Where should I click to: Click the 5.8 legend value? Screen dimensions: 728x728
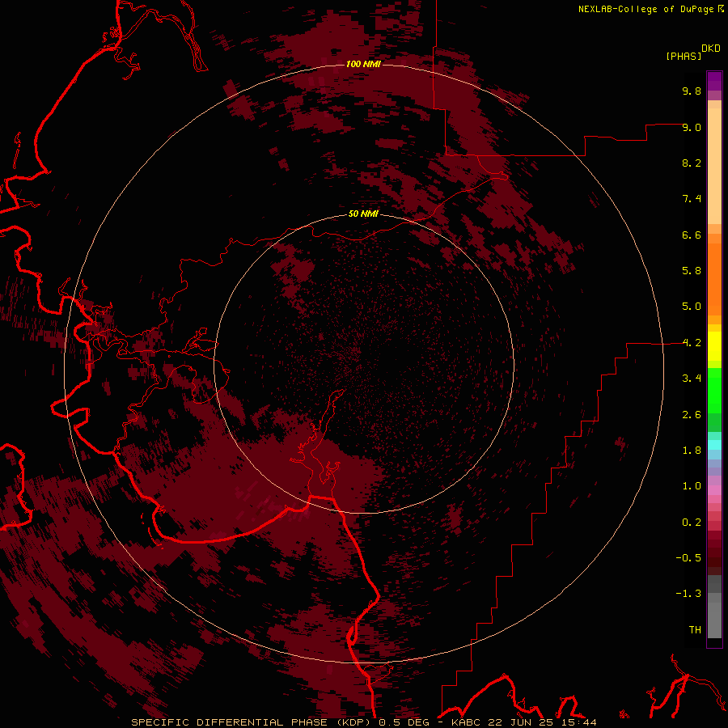pyautogui.click(x=692, y=271)
